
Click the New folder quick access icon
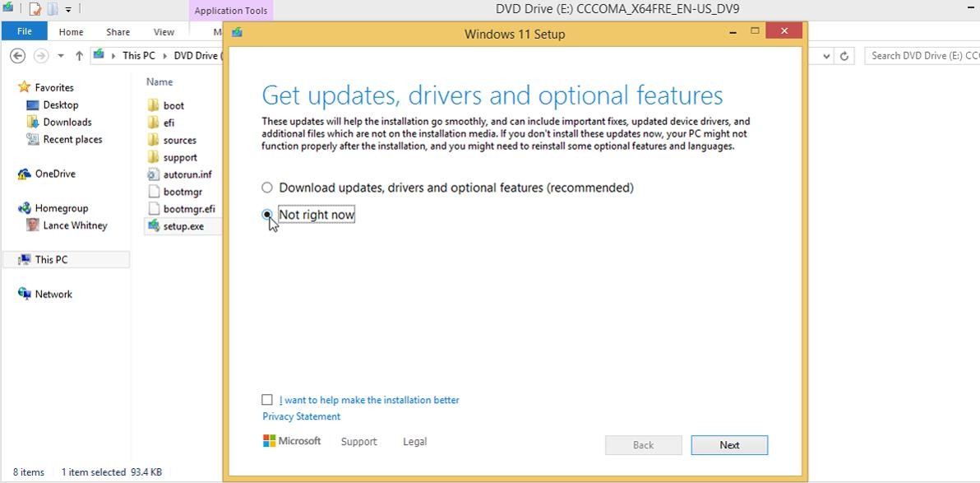pos(53,9)
